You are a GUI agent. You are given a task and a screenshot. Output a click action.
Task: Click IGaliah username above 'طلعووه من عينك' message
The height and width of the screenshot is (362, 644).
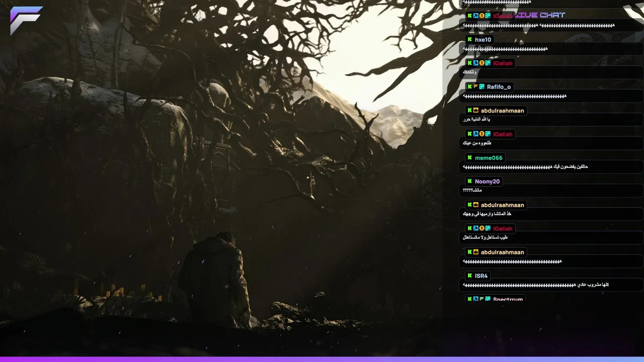pyautogui.click(x=503, y=134)
